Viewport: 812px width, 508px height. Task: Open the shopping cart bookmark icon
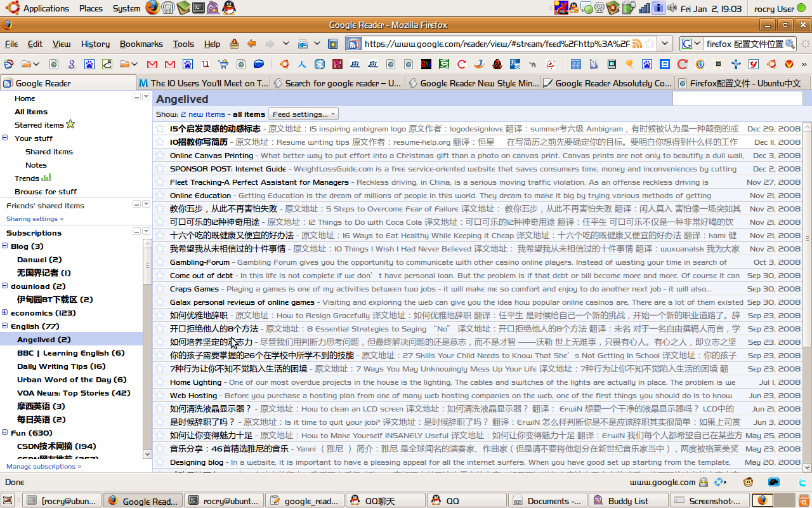point(223,64)
